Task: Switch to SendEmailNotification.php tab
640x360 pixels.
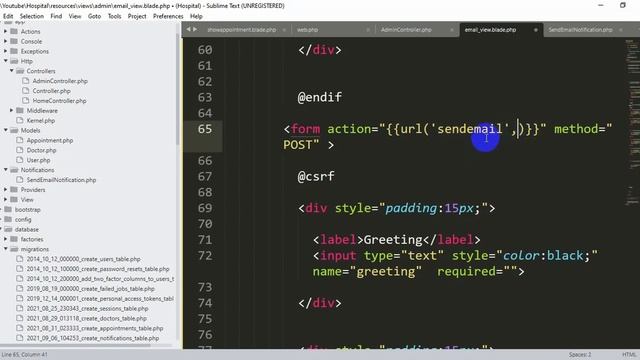Action: pyautogui.click(x=580, y=30)
